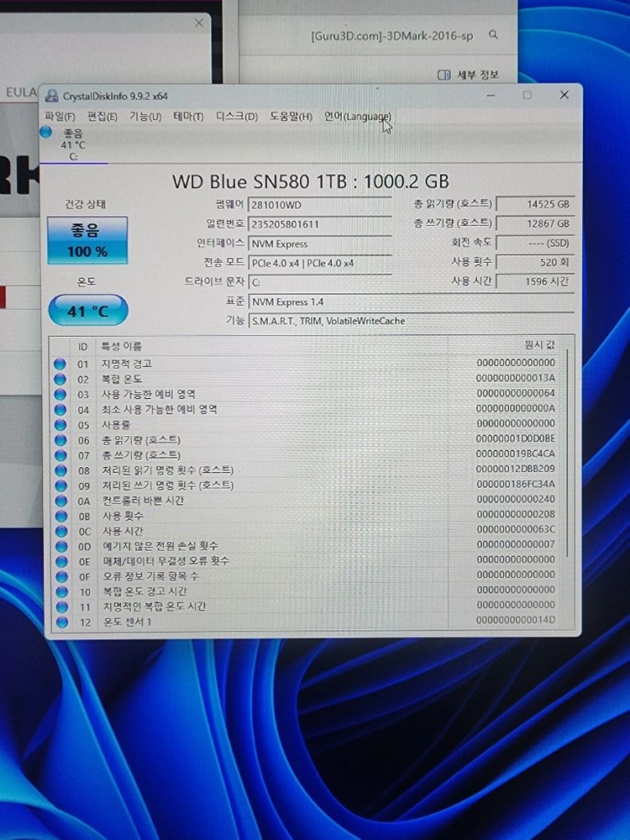630x840 pixels.
Task: Open the 도움말(H) menu
Action: pyautogui.click(x=291, y=116)
